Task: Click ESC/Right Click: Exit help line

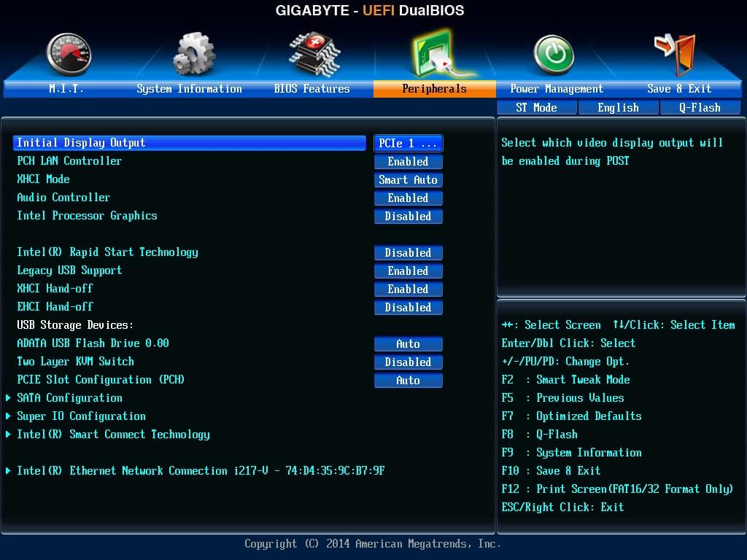Action: pos(562,507)
